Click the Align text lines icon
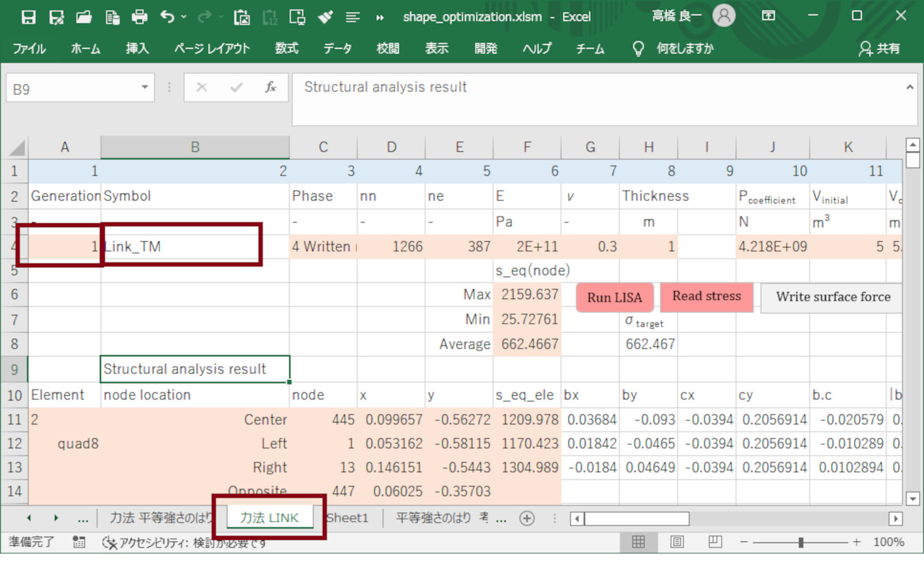Screen dimensions: 924x569 pyautogui.click(x=353, y=17)
